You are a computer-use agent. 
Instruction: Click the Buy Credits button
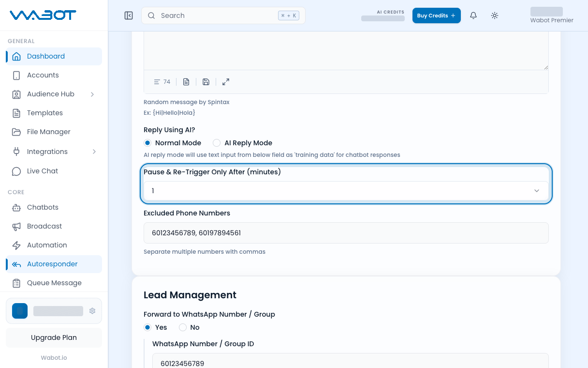tap(436, 15)
